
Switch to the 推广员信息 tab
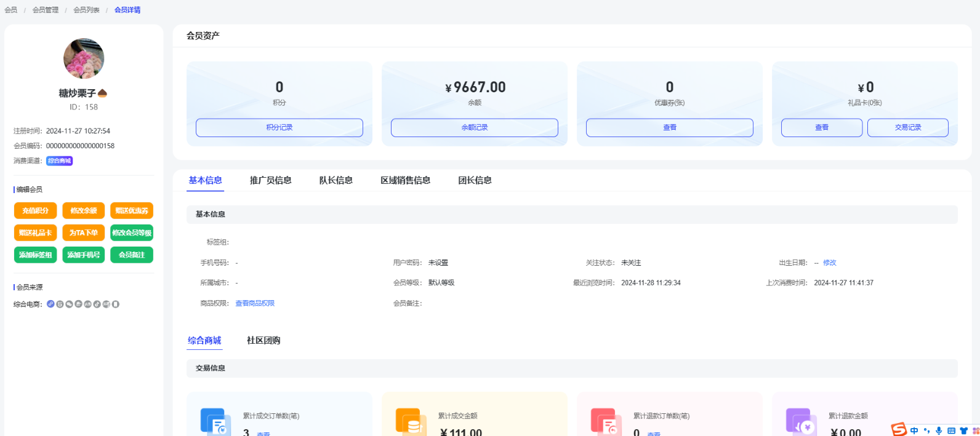270,180
